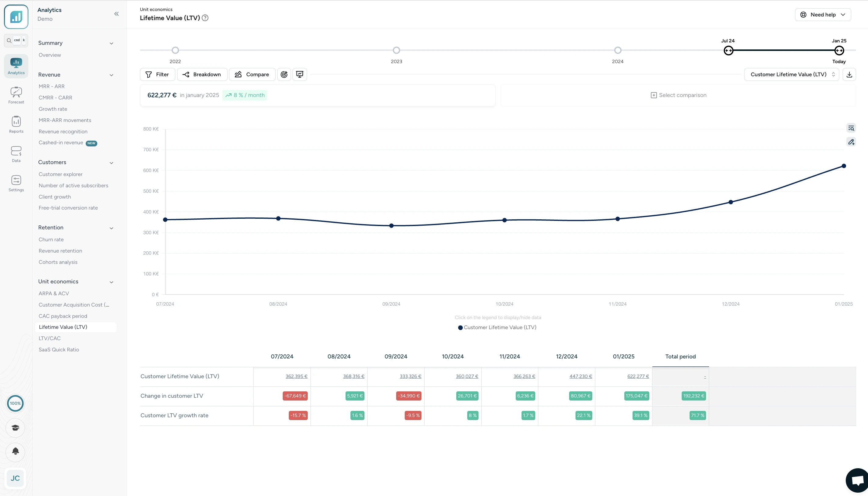
Task: Click the goal target icon in toolbar
Action: pyautogui.click(x=284, y=74)
